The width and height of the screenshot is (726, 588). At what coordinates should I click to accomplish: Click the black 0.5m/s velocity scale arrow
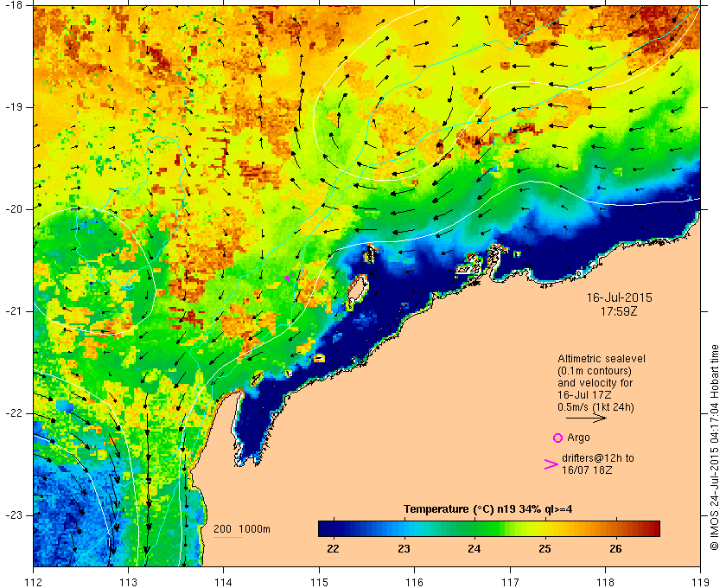586,419
